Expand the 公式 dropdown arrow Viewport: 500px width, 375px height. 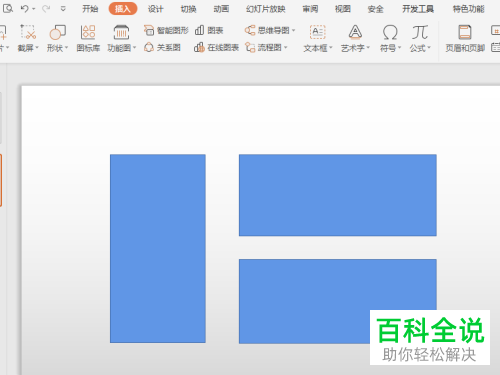pos(429,48)
